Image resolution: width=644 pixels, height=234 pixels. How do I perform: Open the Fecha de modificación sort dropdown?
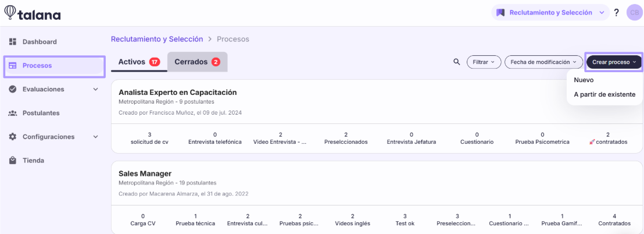tap(544, 62)
